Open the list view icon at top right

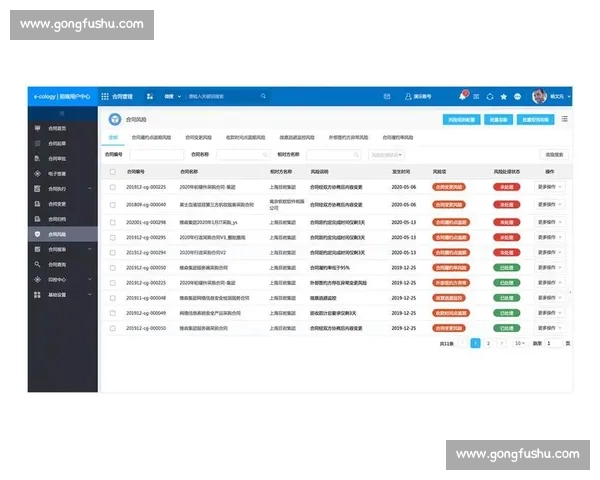(565, 119)
